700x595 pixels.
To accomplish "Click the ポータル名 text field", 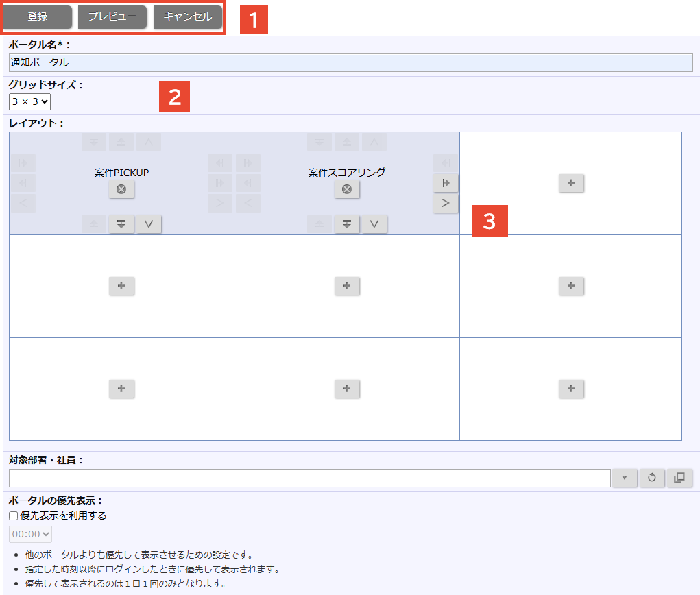I will tap(350, 62).
